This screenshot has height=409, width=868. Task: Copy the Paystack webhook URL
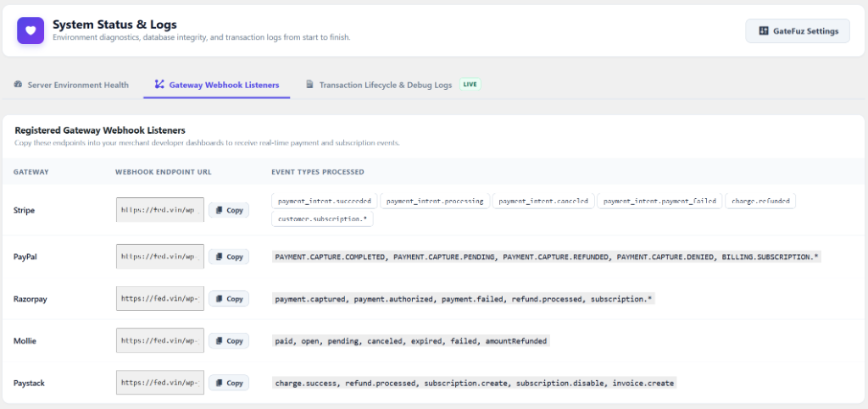click(229, 383)
